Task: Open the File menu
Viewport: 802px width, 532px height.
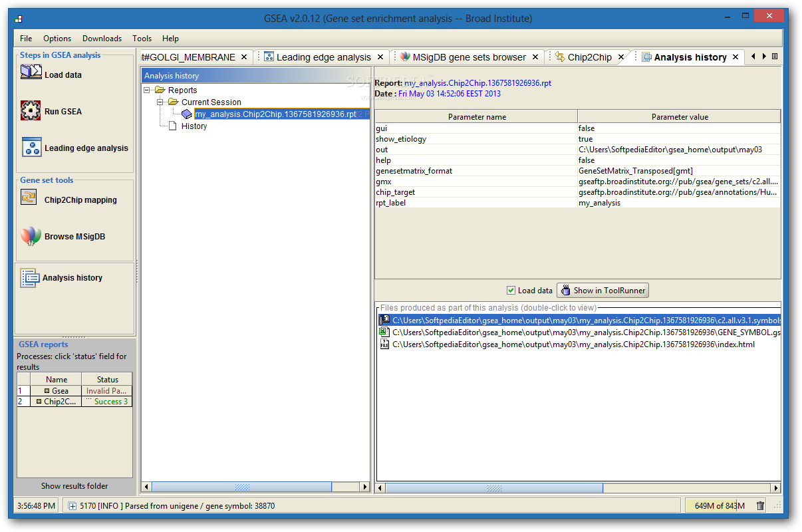Action: click(26, 39)
